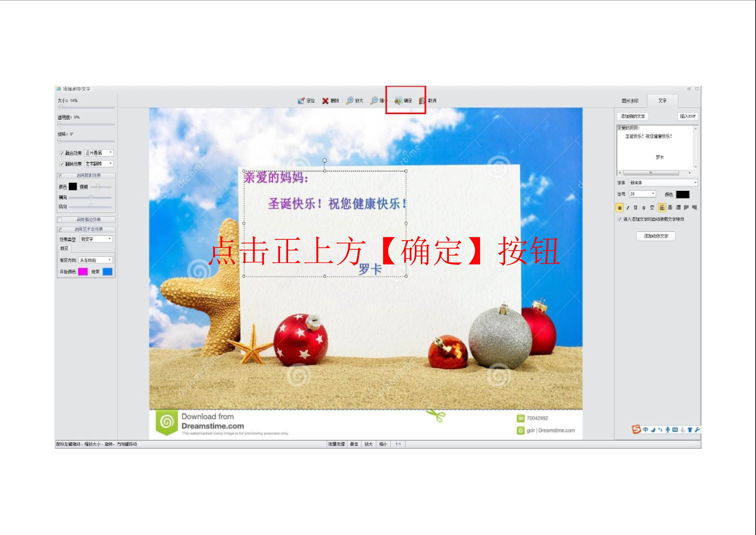Screen dimensions: 756x535
Task: Toggle auto-load text effect checkbox
Action: (x=620, y=219)
